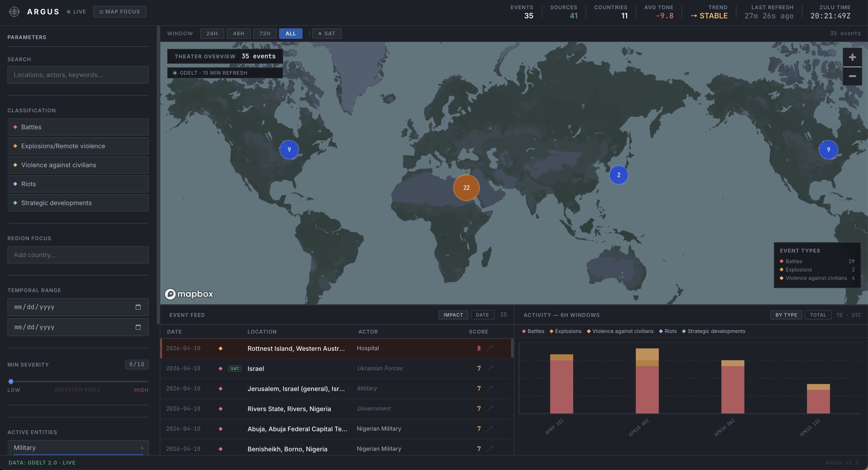This screenshot has height=470, width=868.
Task: Click the APR10 12Z activity bar
Action: [818, 399]
